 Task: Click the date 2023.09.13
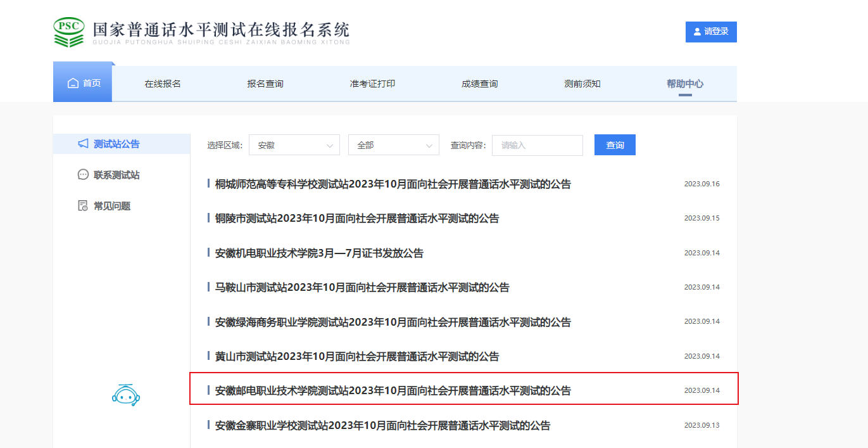pos(701,425)
